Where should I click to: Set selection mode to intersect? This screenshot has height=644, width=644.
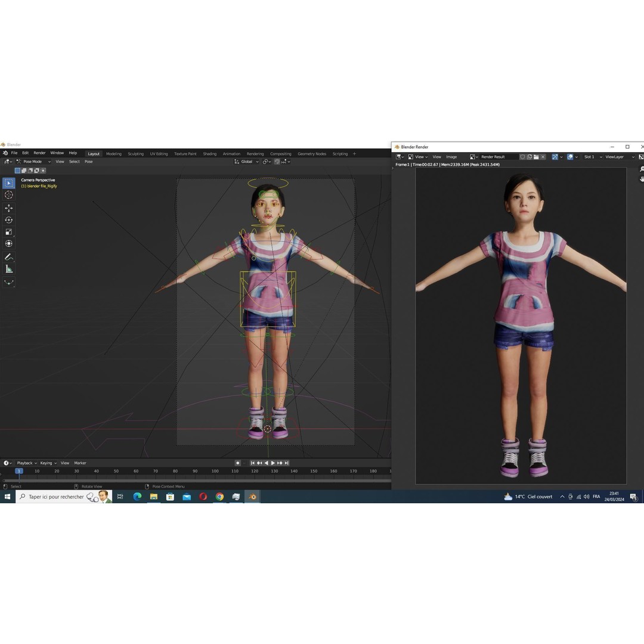click(x=43, y=171)
